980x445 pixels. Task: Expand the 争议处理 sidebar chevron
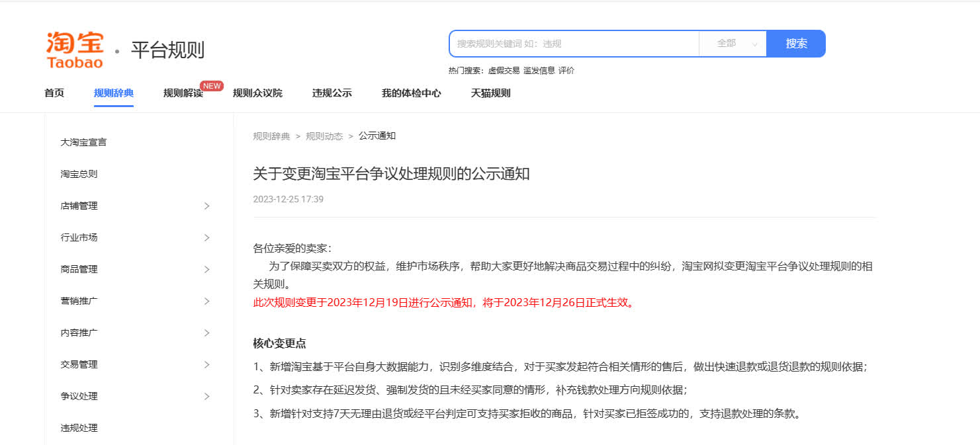(x=206, y=396)
